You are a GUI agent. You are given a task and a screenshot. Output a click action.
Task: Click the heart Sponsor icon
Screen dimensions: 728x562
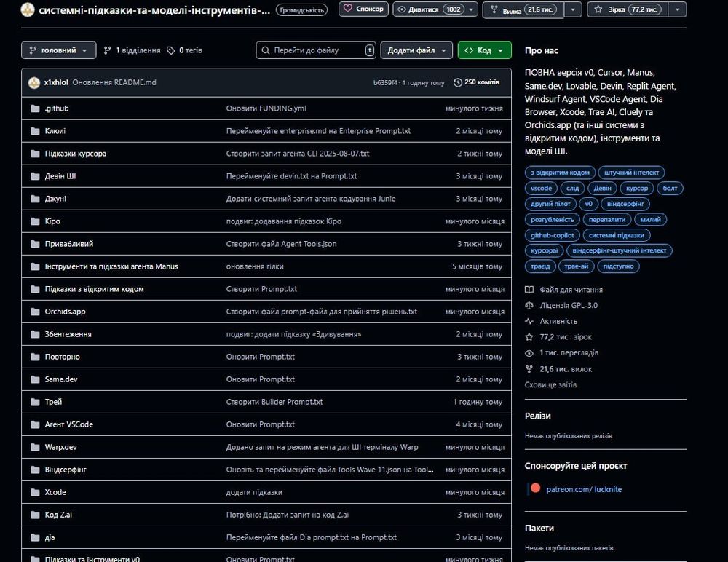click(348, 8)
